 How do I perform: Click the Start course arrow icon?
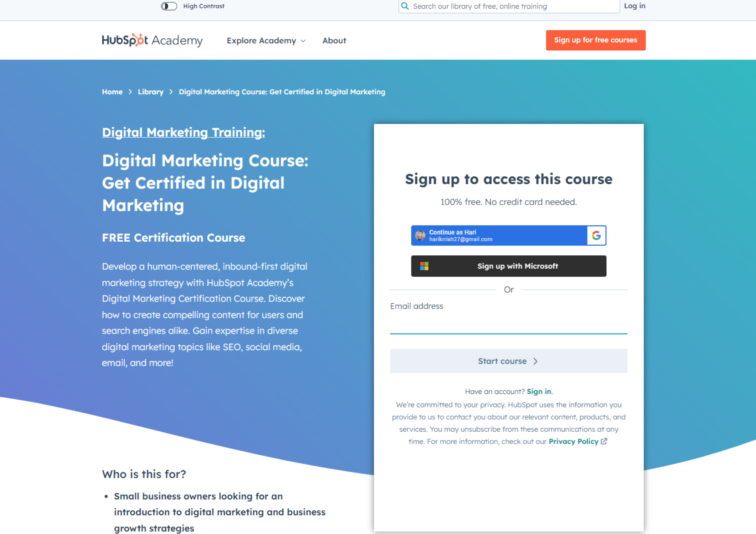[x=535, y=361]
